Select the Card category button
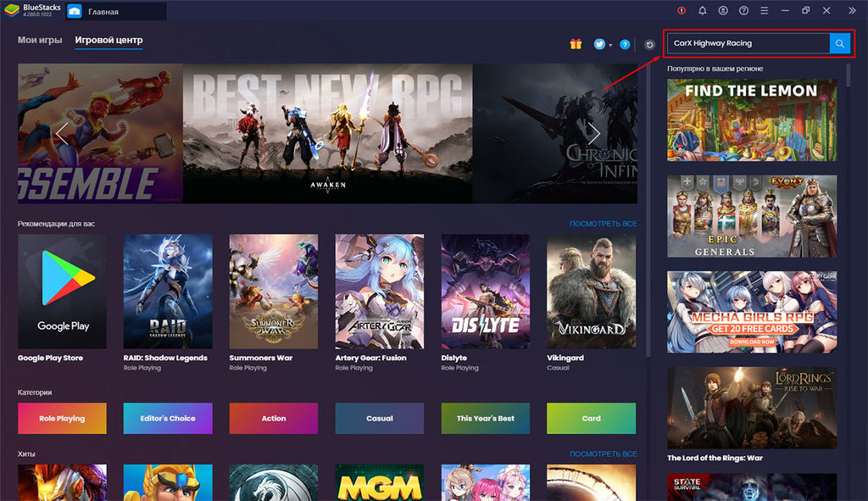 (x=591, y=419)
